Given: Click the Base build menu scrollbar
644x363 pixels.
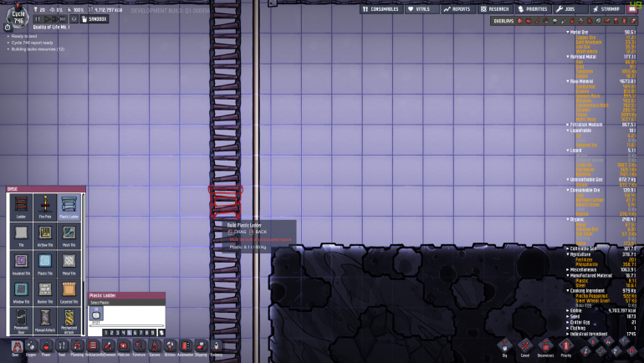Looking at the screenshot, I should [84, 264].
